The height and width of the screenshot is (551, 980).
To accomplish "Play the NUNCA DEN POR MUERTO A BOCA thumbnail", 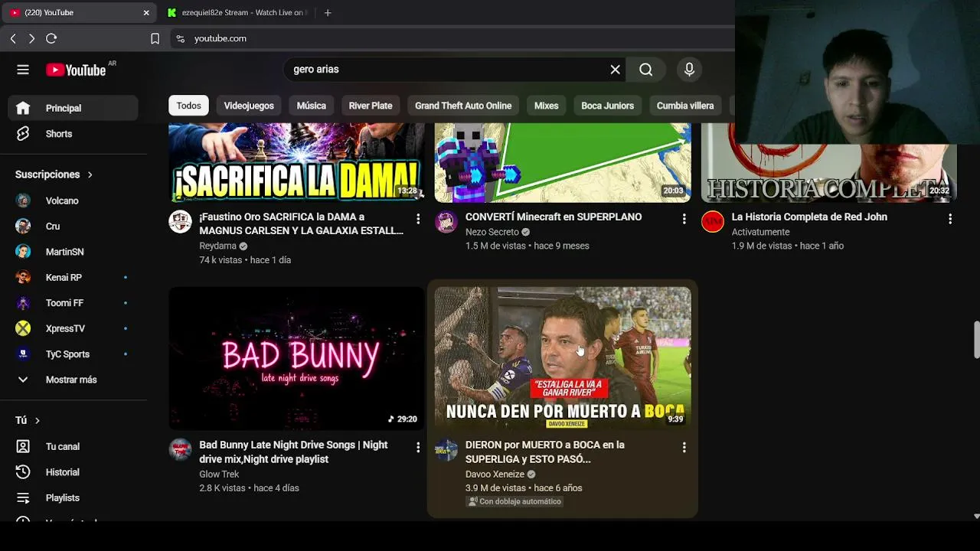I will (x=563, y=358).
